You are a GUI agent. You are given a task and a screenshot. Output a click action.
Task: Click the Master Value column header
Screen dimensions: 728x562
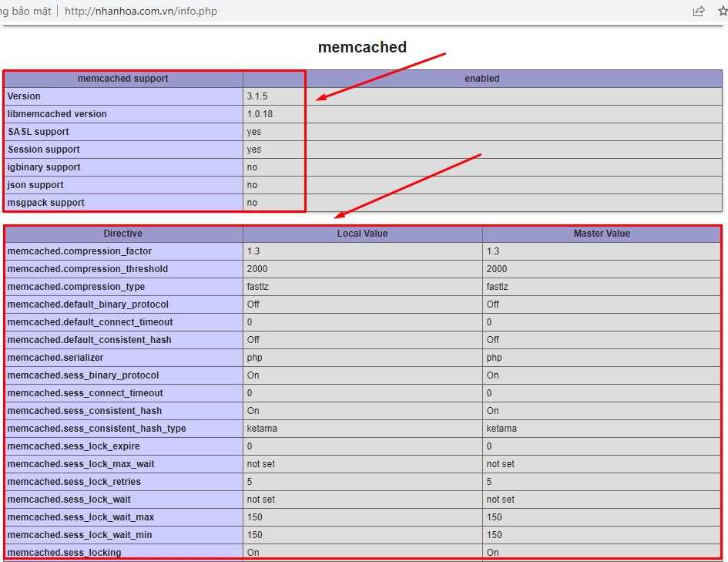click(x=602, y=233)
